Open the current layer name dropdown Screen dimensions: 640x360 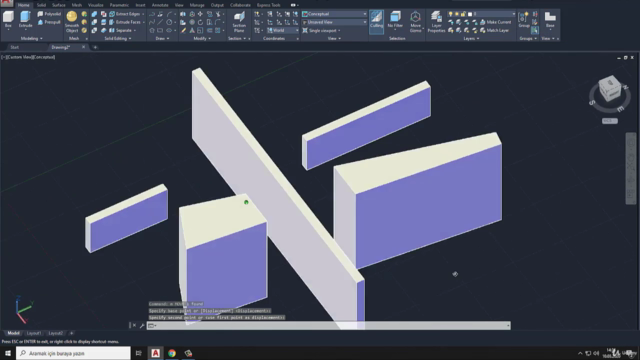tap(513, 14)
